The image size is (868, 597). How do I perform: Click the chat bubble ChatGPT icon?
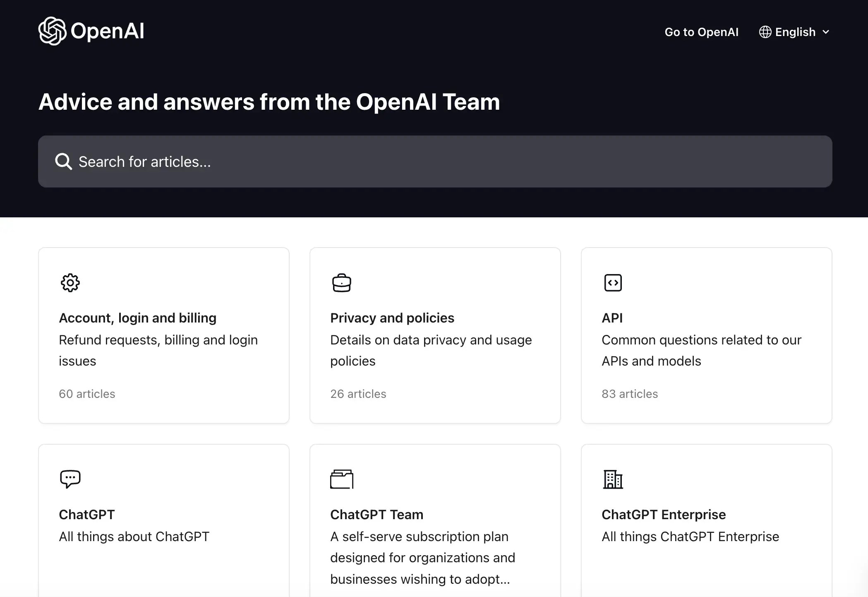(x=70, y=479)
